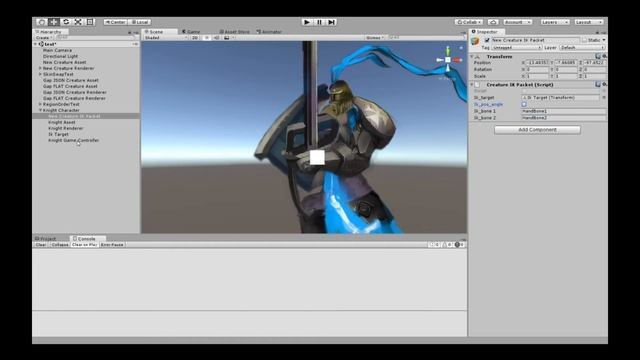Open the Gizmos dropdown

(375, 38)
